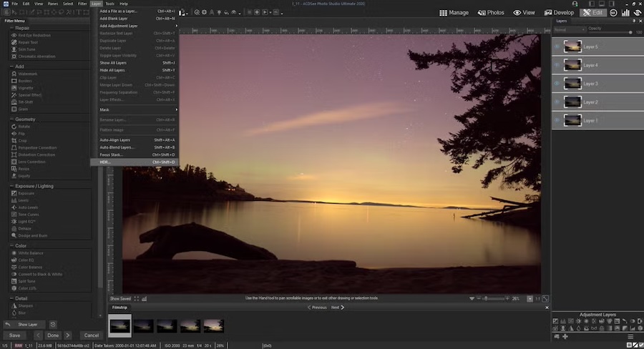Select the Vignette filter
Screen dimensions: 644x349
(x=25, y=87)
